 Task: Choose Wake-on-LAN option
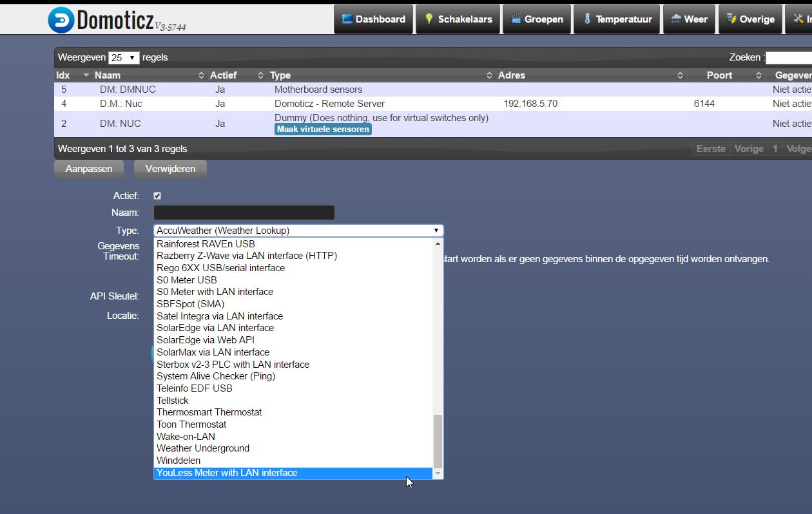tap(293, 437)
